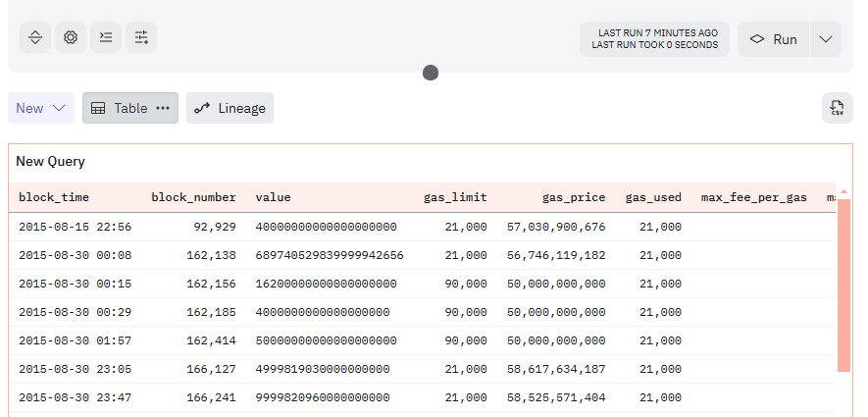The height and width of the screenshot is (417, 868).
Task: Click the value column header
Action: [273, 197]
